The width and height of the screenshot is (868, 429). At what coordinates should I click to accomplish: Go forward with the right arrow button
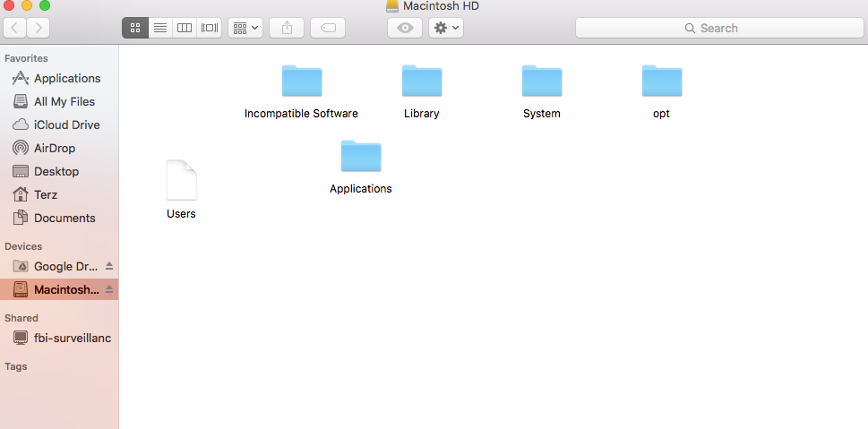coord(39,28)
